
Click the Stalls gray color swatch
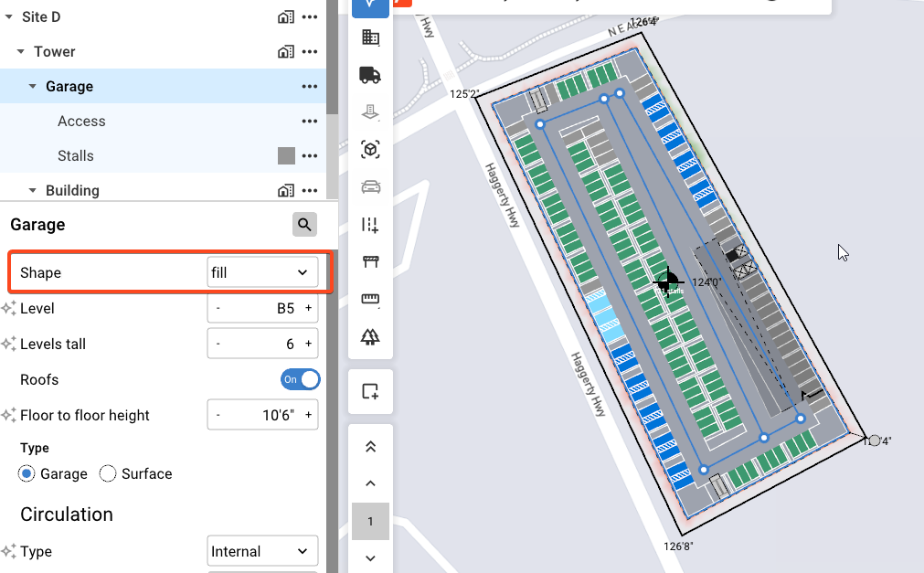(x=286, y=156)
